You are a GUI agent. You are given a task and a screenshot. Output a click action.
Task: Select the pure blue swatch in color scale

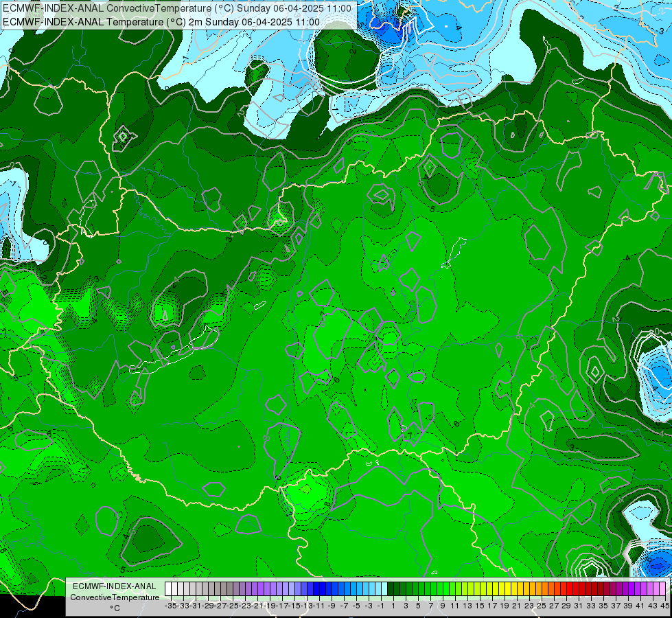point(317,589)
